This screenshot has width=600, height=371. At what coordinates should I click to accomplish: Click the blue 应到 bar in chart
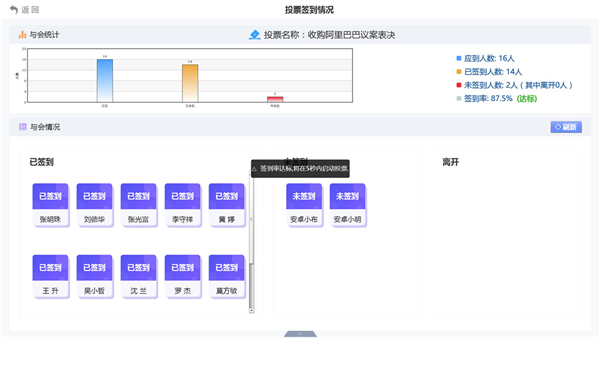click(105, 80)
